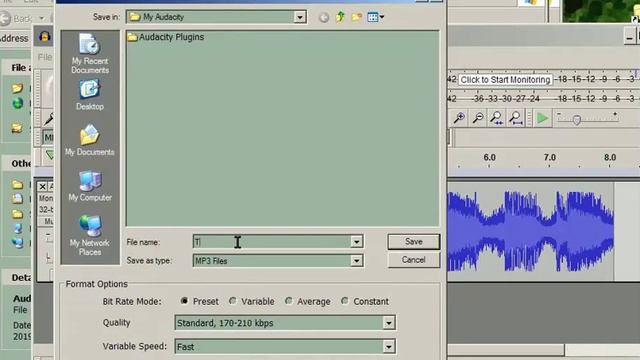This screenshot has width=640, height=360.
Task: Fit project zoom tool in Audacity
Action: pyautogui.click(x=516, y=118)
